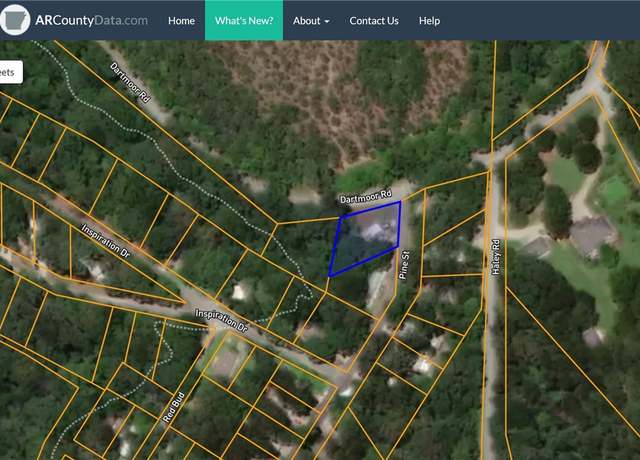Click the Haley Rd map label

tap(496, 257)
